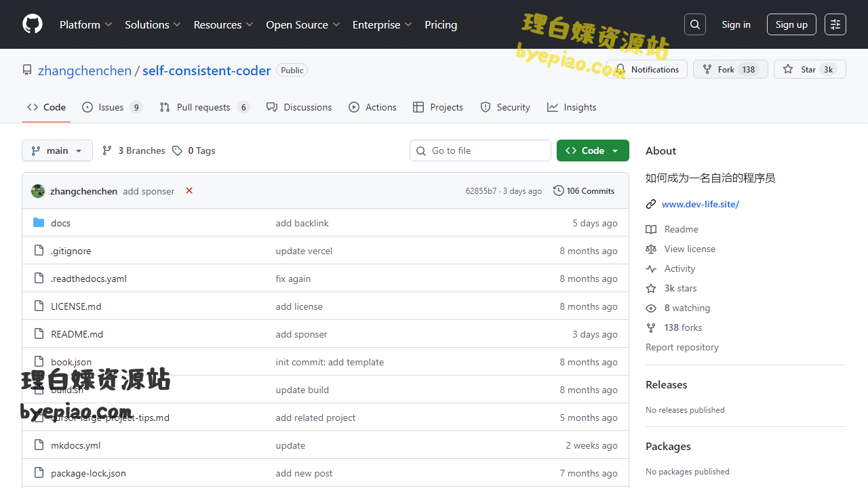Image resolution: width=868 pixels, height=488 pixels.
Task: Fork the repository
Action: click(730, 69)
